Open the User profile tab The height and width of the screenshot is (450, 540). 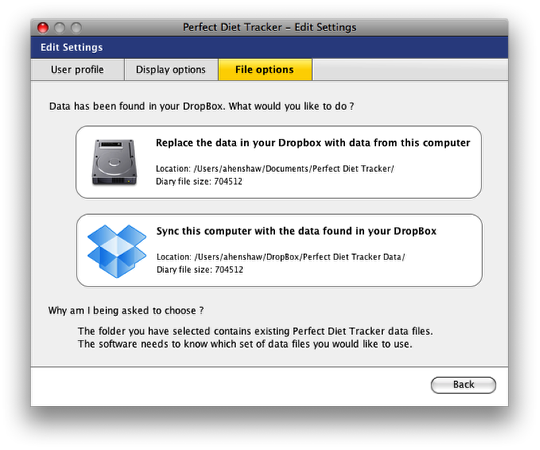click(77, 70)
